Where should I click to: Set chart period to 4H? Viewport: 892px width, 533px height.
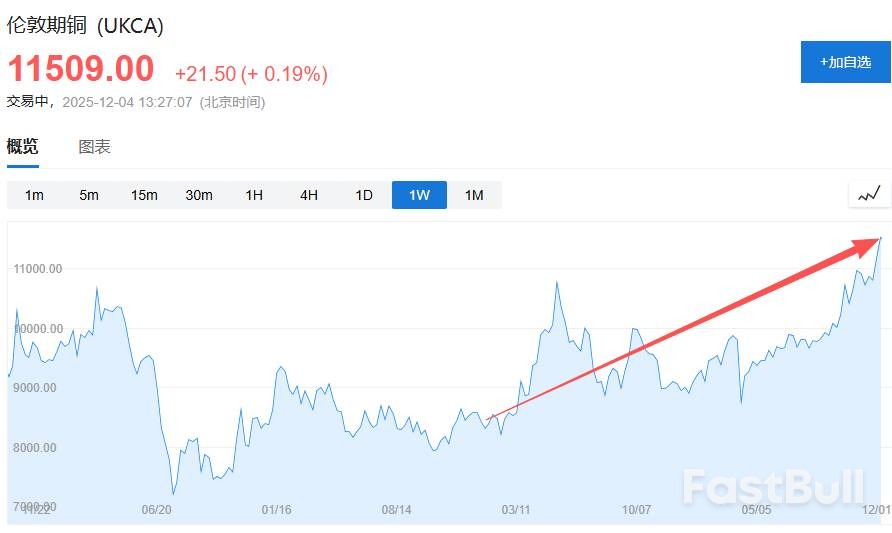click(309, 195)
